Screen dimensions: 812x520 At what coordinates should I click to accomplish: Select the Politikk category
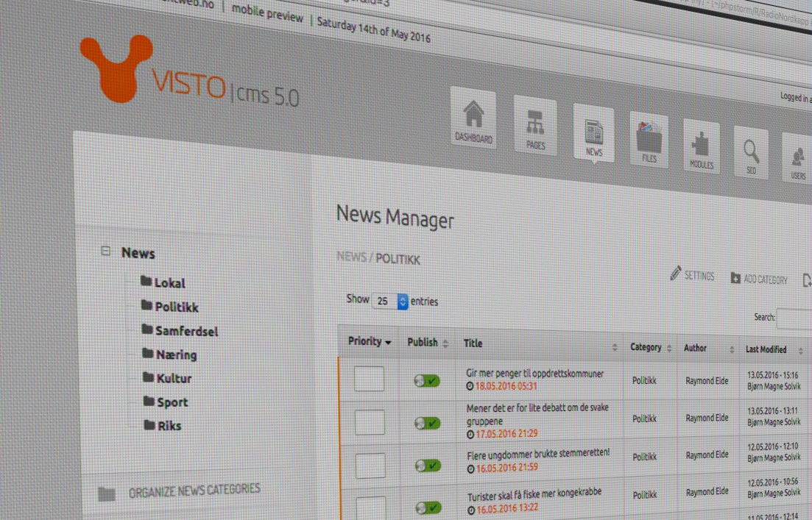[x=177, y=307]
